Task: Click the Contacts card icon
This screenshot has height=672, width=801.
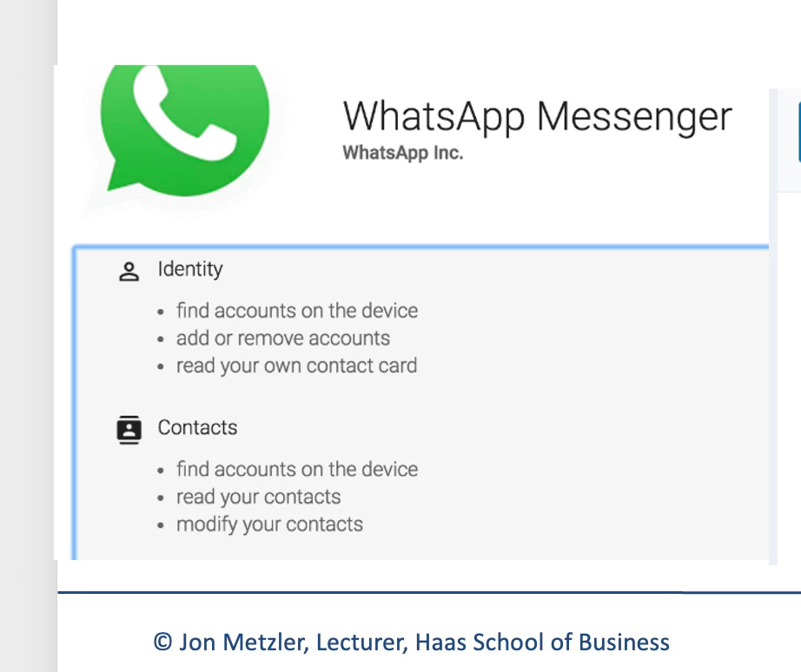Action: [129, 430]
